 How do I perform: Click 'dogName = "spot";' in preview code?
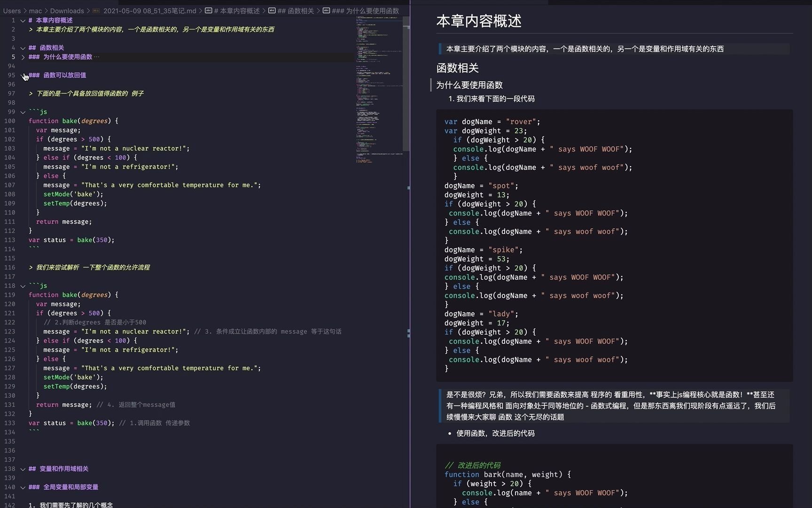pyautogui.click(x=481, y=186)
